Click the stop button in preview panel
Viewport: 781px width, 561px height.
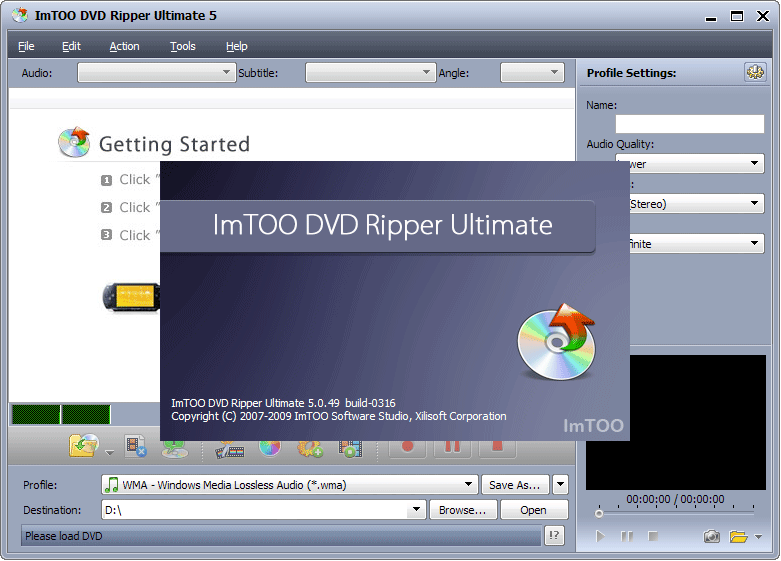(x=652, y=536)
